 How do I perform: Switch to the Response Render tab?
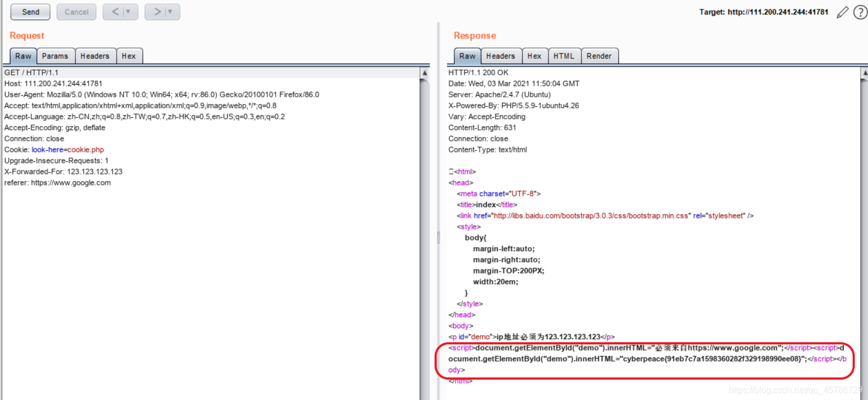[x=599, y=56]
